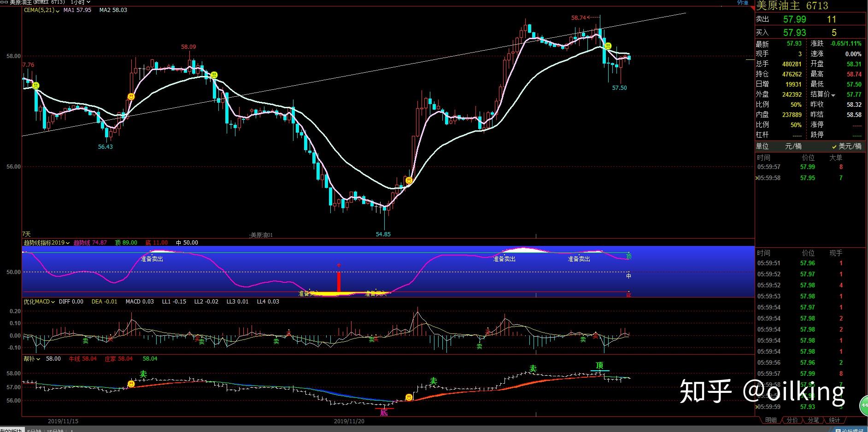Click the 总手 value 480281

pyautogui.click(x=792, y=64)
